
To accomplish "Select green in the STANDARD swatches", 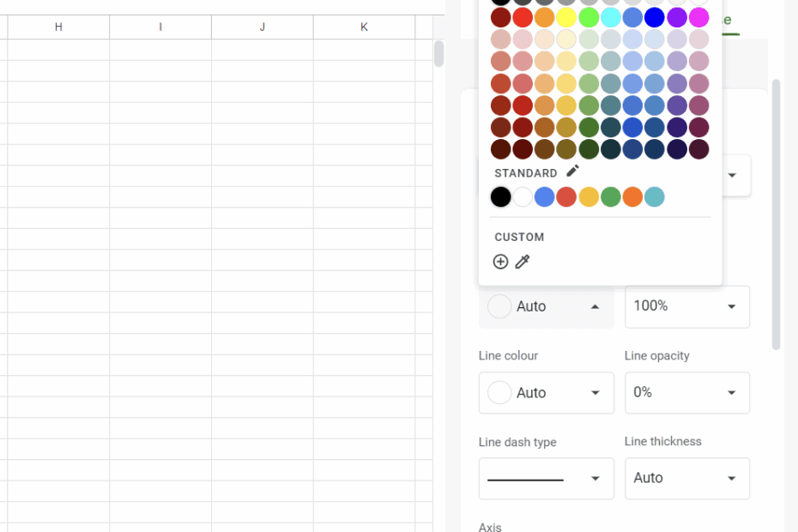I will 611,197.
